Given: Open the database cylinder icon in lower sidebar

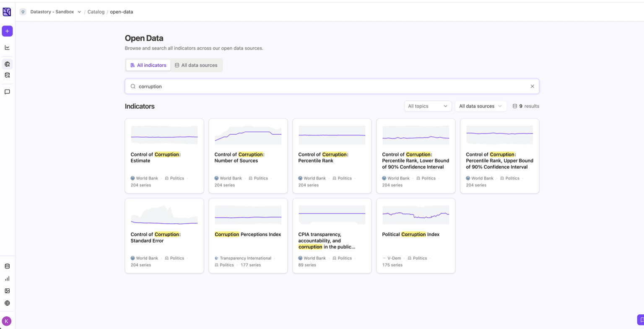Looking at the screenshot, I should coord(7,266).
